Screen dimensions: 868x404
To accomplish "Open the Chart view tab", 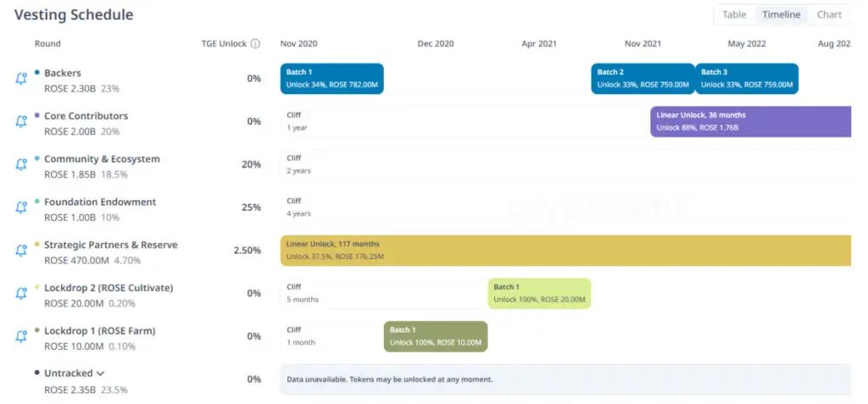I will 829,14.
